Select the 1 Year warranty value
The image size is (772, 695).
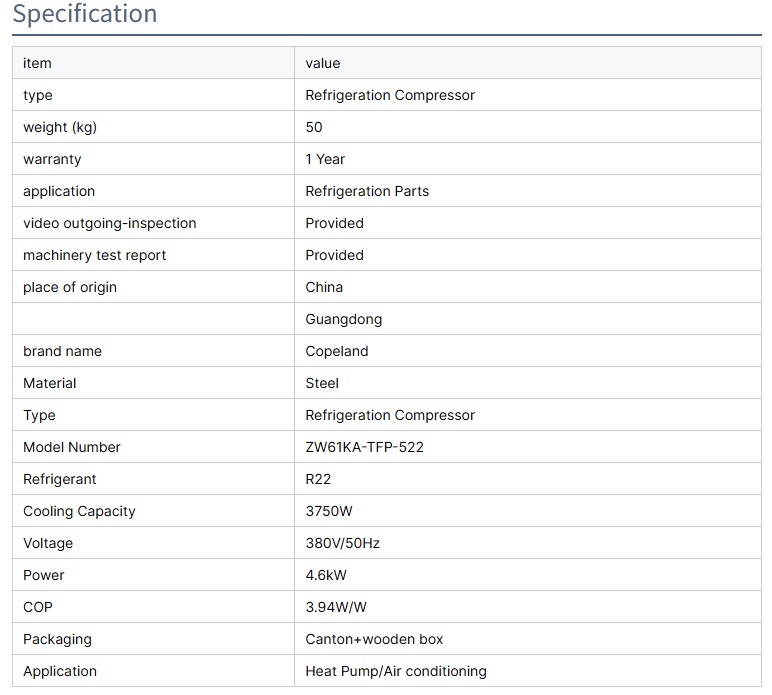pyautogui.click(x=325, y=159)
